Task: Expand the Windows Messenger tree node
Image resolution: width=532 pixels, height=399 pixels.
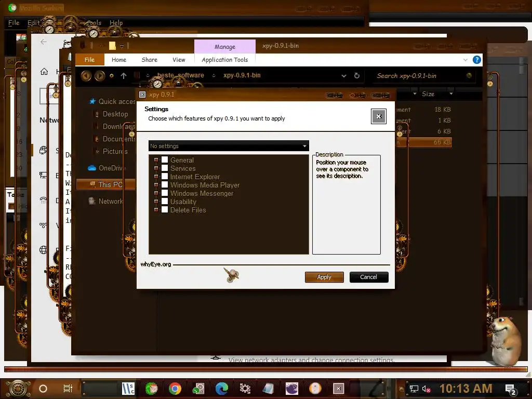Action: (156, 193)
